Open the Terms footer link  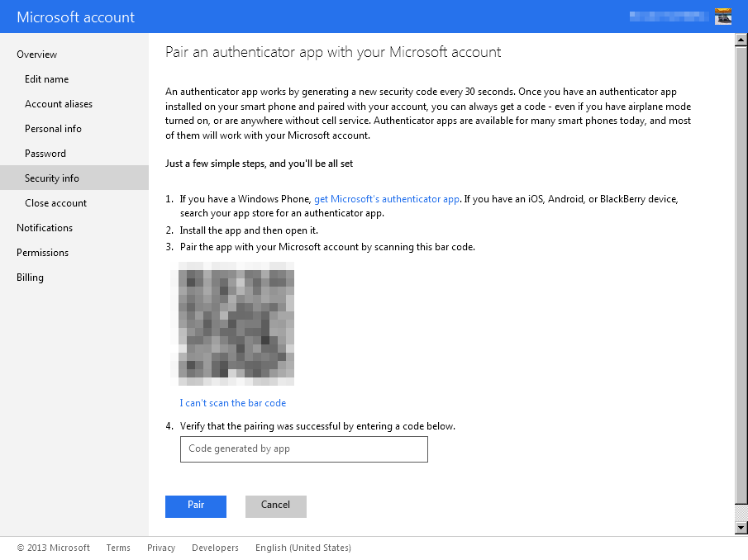click(x=118, y=548)
